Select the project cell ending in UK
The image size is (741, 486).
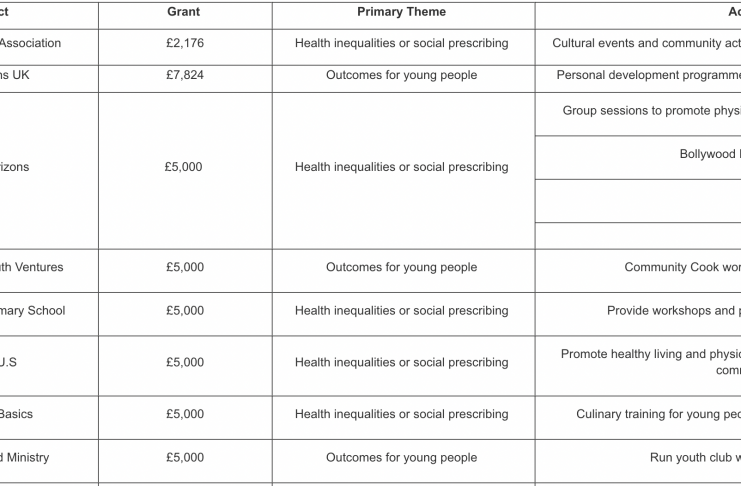point(20,74)
